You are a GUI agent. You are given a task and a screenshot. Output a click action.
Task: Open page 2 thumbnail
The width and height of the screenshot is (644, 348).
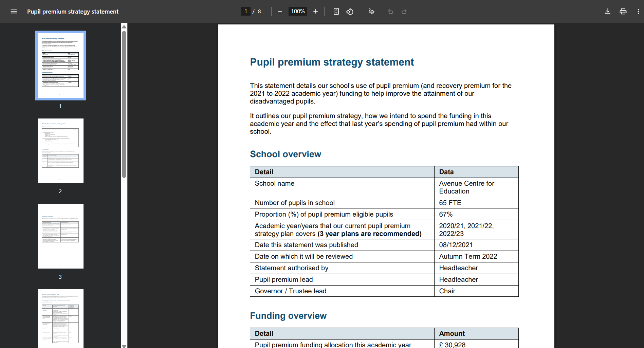(60, 151)
